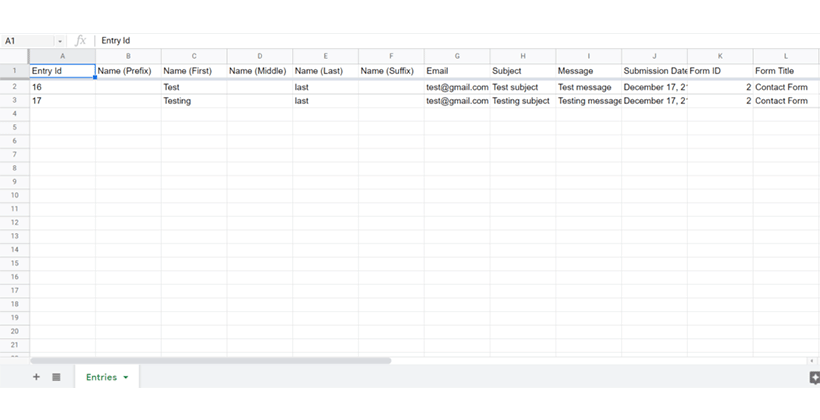Select the Testing subject cell
Viewport: 820px width, 420px height.
point(523,101)
